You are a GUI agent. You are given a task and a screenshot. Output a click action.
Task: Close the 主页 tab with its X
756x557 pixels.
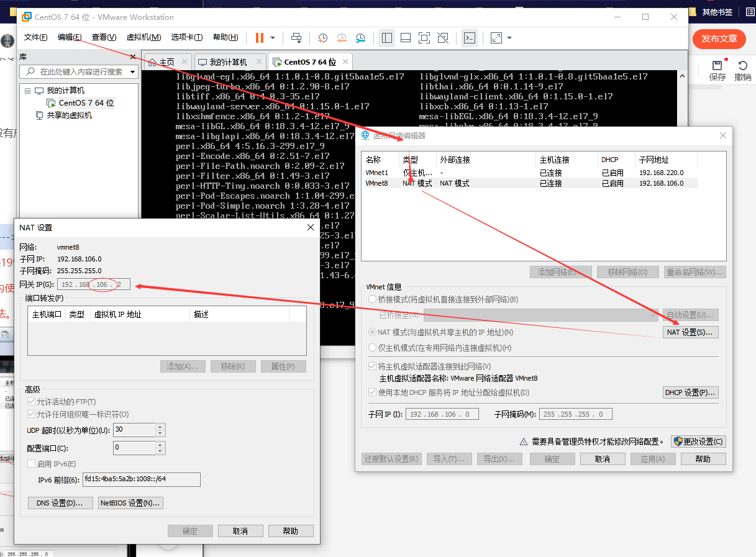[x=184, y=62]
